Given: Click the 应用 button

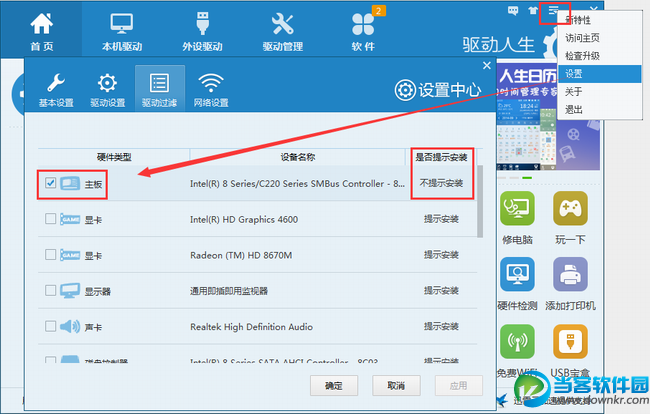Looking at the screenshot, I should point(458,386).
